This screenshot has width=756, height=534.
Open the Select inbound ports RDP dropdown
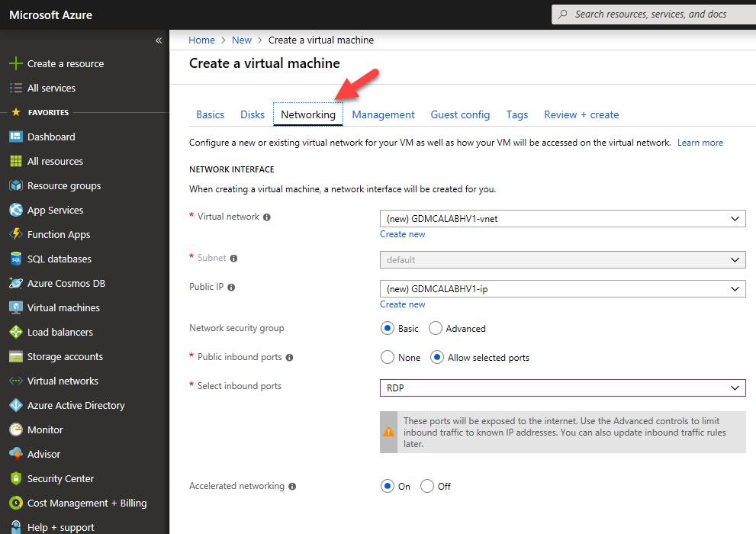point(563,388)
